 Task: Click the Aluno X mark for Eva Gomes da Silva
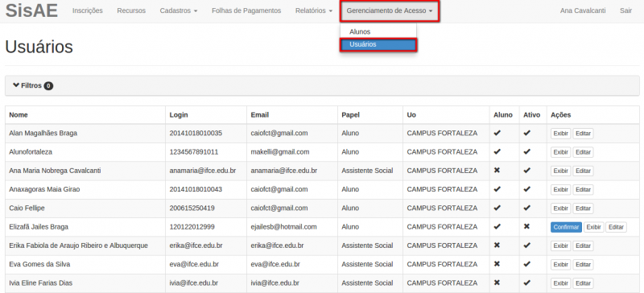coord(497,264)
